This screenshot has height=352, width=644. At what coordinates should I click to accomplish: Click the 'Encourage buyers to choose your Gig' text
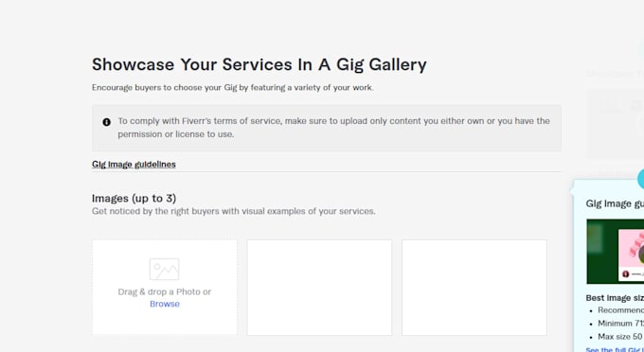(x=233, y=87)
